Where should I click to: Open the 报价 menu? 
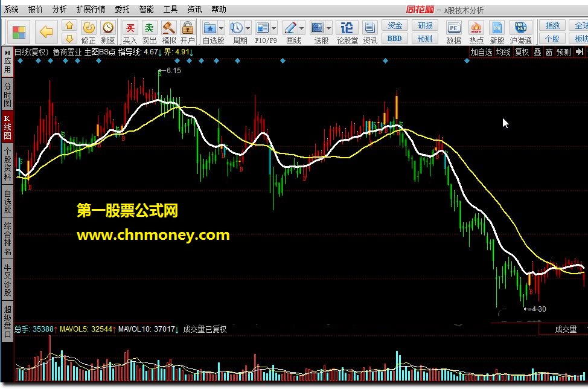pos(35,10)
